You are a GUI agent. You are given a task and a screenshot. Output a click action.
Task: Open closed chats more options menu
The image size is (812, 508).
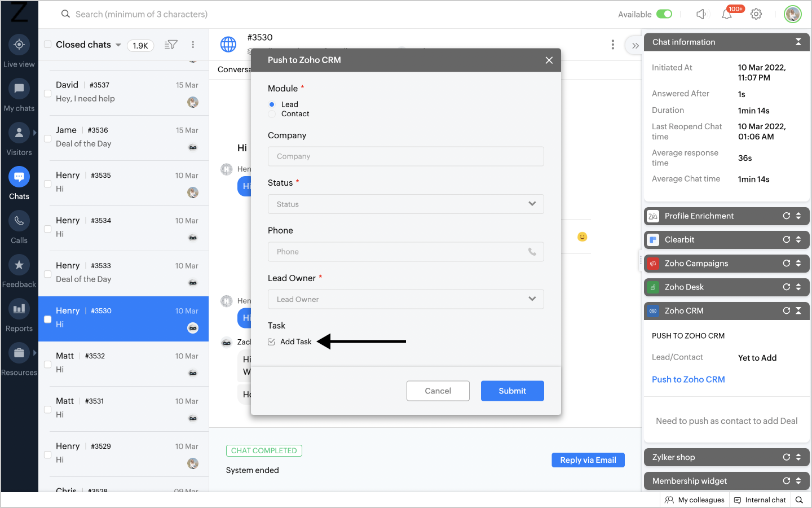tap(193, 45)
